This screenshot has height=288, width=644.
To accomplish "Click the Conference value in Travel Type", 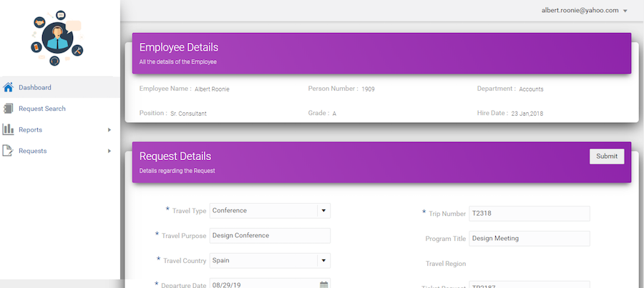I will click(x=230, y=210).
